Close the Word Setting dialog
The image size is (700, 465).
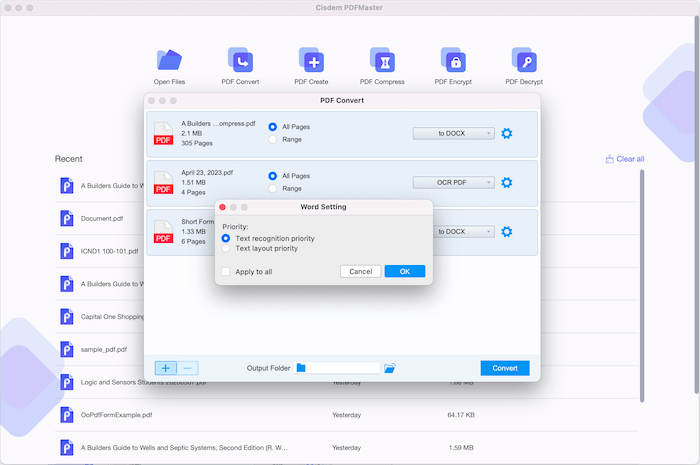pos(222,207)
